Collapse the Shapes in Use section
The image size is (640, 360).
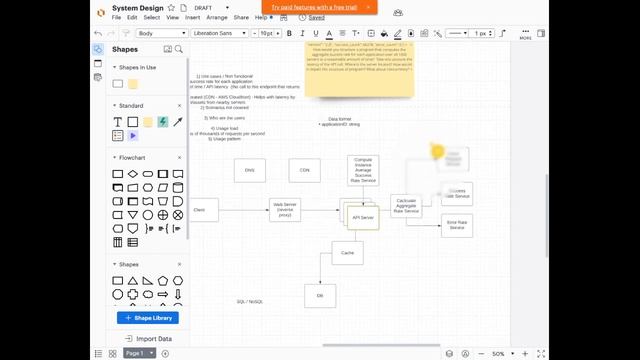tap(115, 67)
